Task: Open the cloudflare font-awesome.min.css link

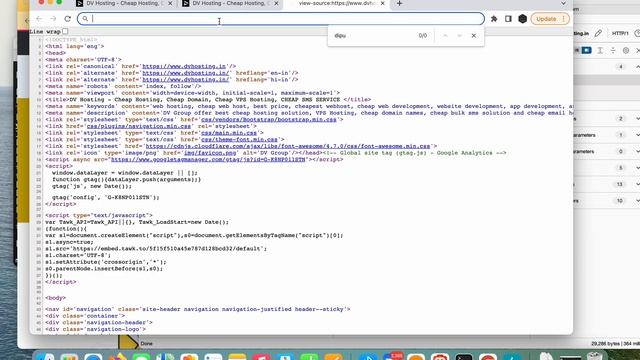Action: (288, 146)
